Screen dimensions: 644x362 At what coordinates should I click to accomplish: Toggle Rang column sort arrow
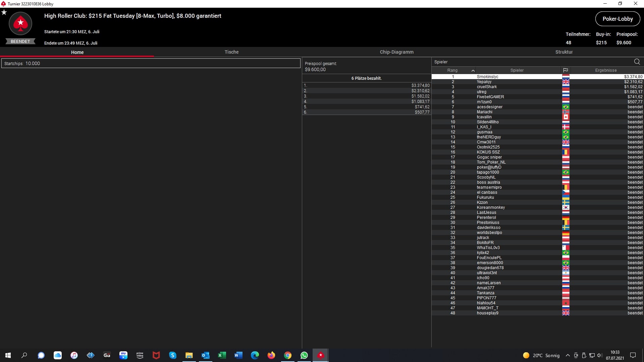click(x=473, y=70)
